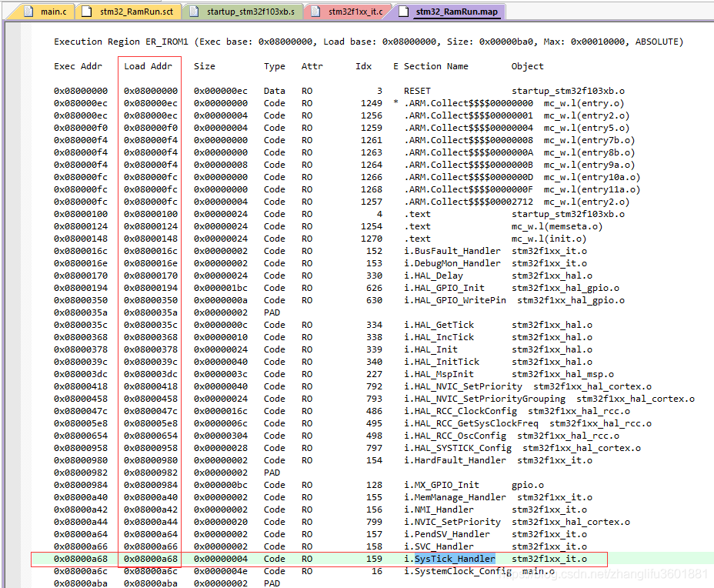Viewport: 714px width, 588px height.
Task: Click the 'Load Addr' column header
Action: pos(148,66)
